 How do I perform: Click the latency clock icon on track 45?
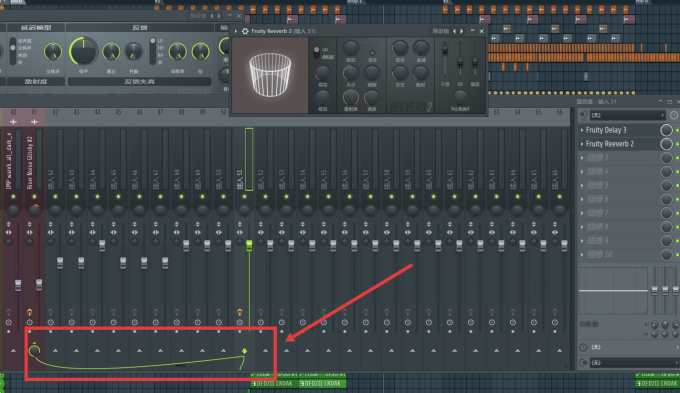tap(114, 323)
